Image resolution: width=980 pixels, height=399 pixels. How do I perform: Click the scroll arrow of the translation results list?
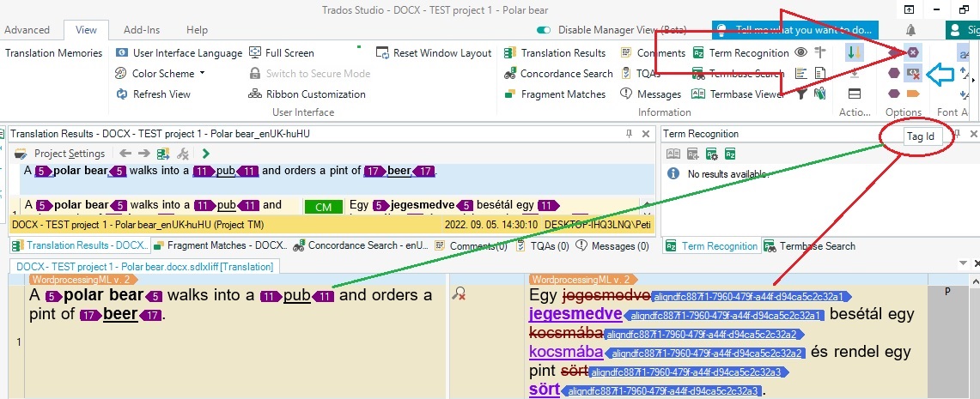648,205
